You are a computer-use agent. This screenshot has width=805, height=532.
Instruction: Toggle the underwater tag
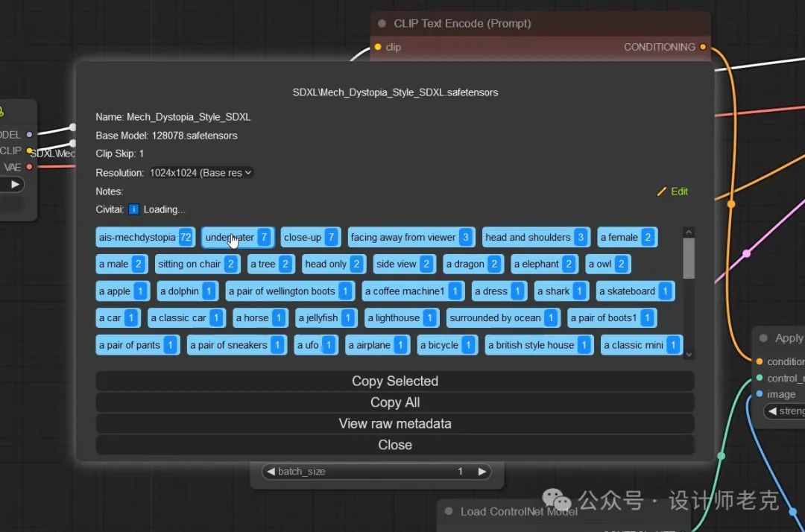(238, 237)
